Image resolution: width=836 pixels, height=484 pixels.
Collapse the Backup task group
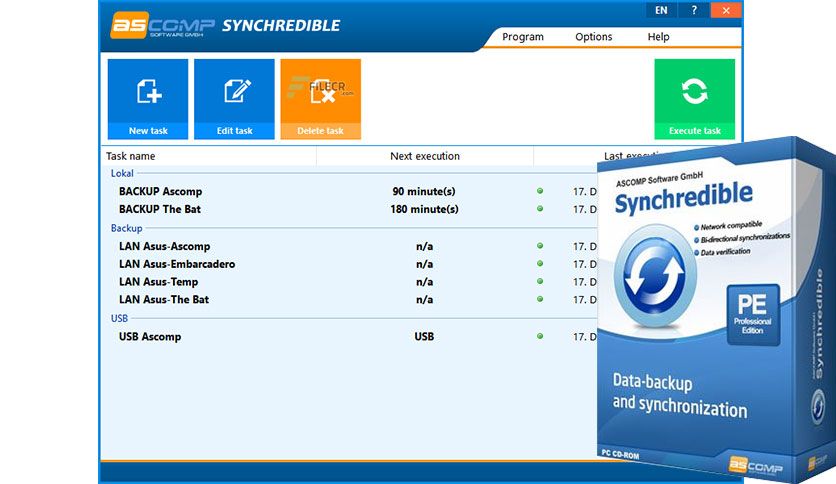[126, 228]
